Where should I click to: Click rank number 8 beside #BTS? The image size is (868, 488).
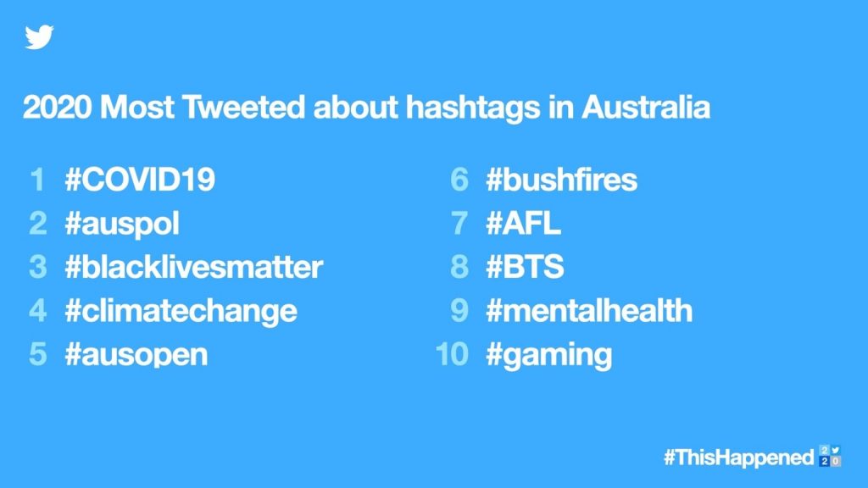pyautogui.click(x=459, y=267)
